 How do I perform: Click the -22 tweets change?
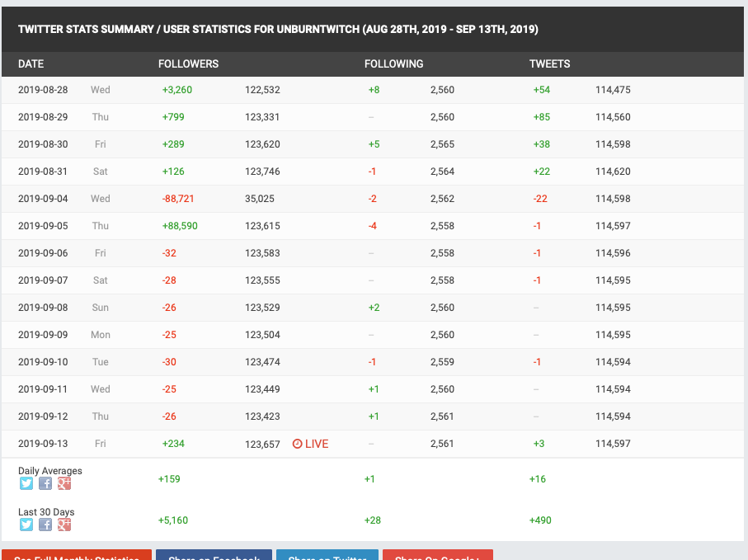click(x=540, y=199)
